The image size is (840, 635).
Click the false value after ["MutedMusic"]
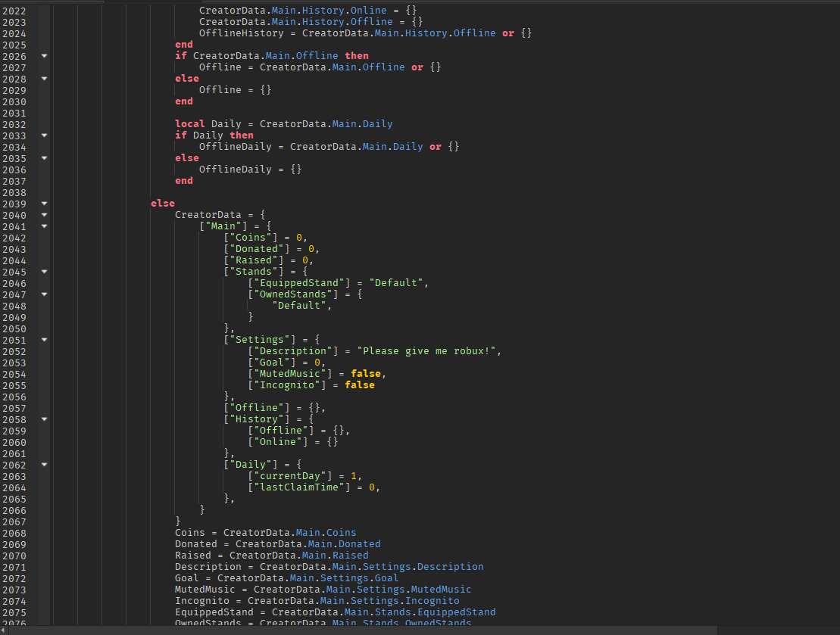[x=367, y=374]
